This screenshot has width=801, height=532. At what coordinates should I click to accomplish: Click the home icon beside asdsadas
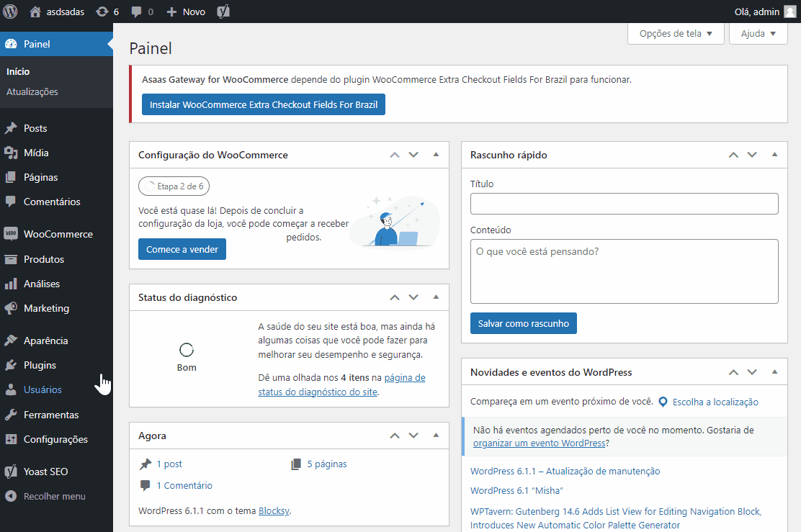click(35, 12)
